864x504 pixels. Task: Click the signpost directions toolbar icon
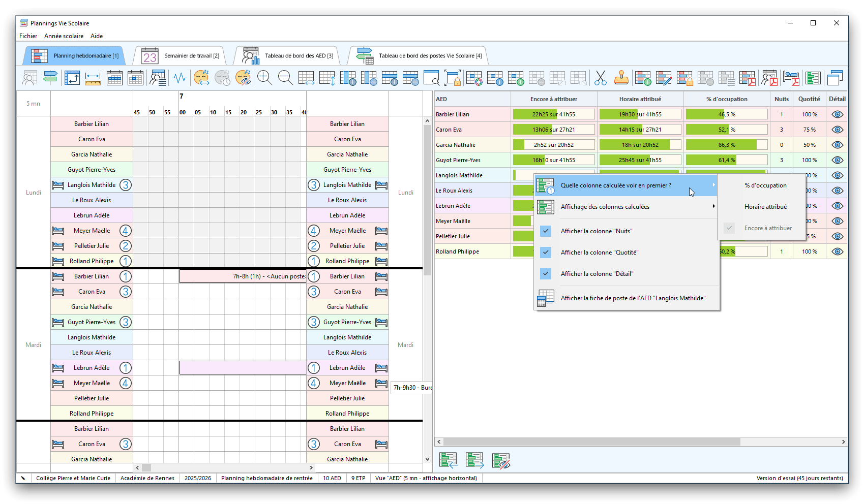[x=50, y=78]
